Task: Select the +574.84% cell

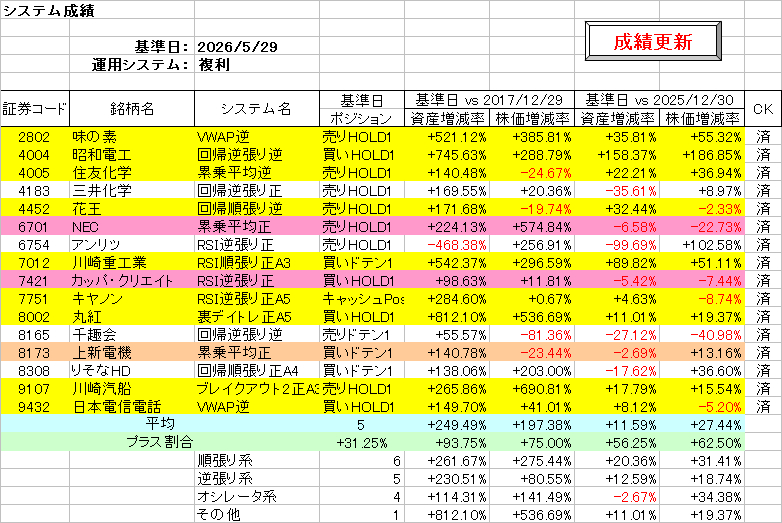Action: 532,227
